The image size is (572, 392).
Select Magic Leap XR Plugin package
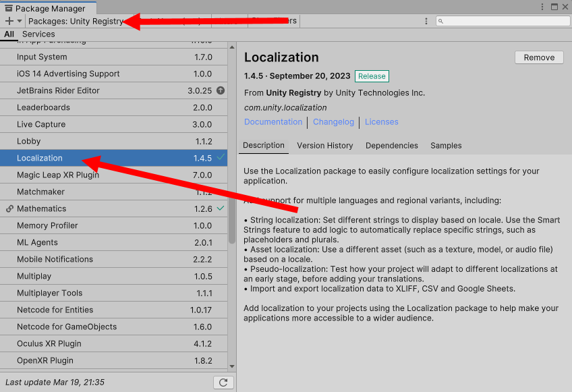point(113,175)
